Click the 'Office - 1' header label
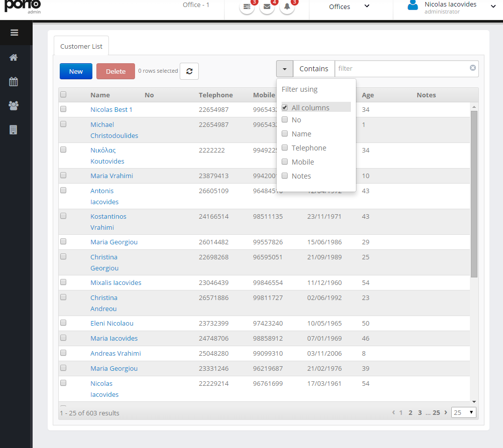The width and height of the screenshot is (503, 448). click(196, 5)
